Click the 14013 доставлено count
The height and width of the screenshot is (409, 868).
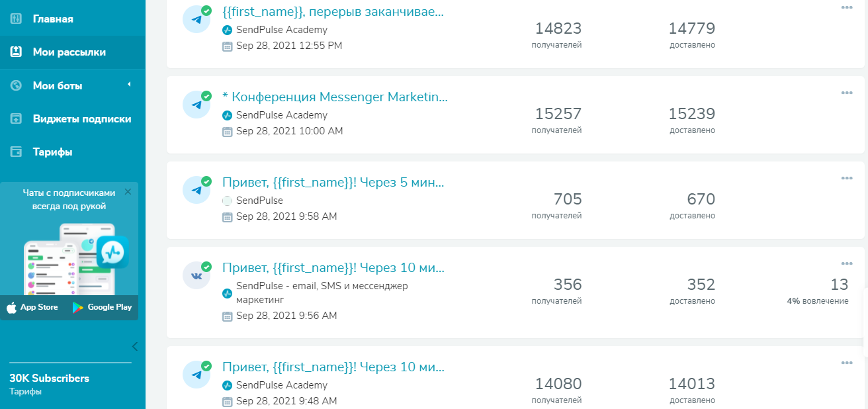coord(691,384)
